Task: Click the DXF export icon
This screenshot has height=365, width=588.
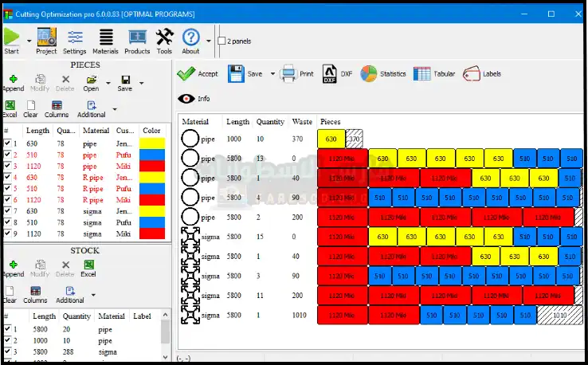Action: [x=330, y=74]
